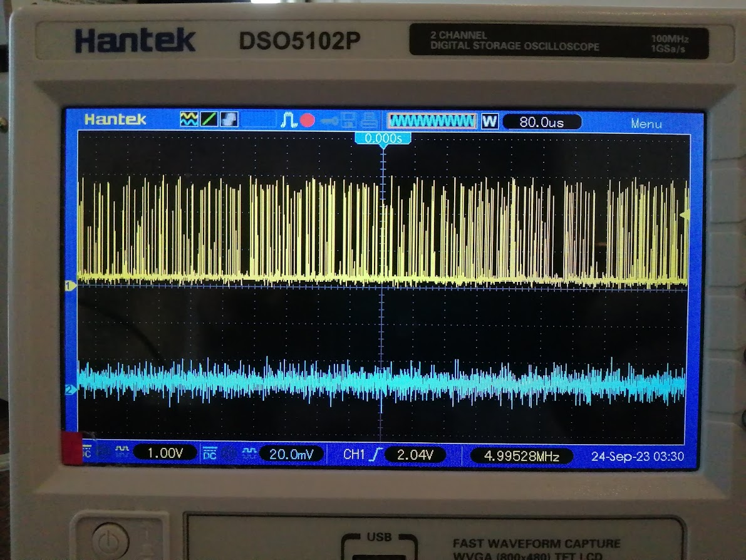Click the 80.0us timebase readout
The height and width of the screenshot is (560, 746).
pos(542,122)
